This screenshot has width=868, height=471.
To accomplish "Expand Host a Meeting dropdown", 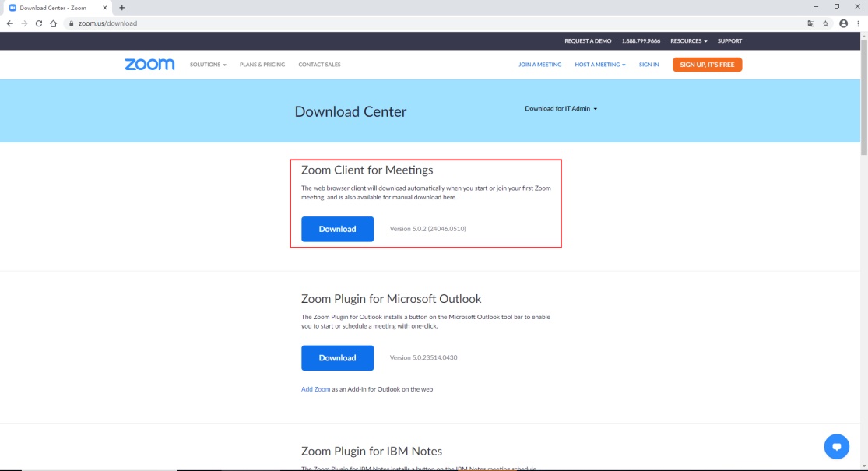I will [599, 65].
